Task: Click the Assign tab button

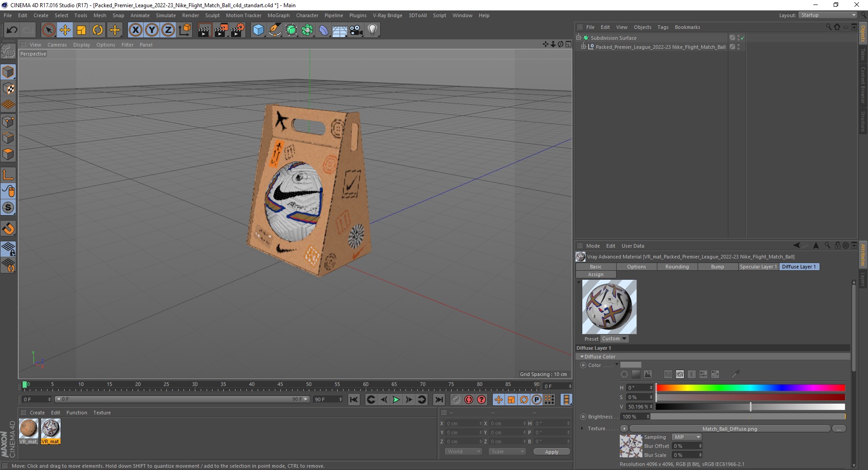Action: point(596,274)
